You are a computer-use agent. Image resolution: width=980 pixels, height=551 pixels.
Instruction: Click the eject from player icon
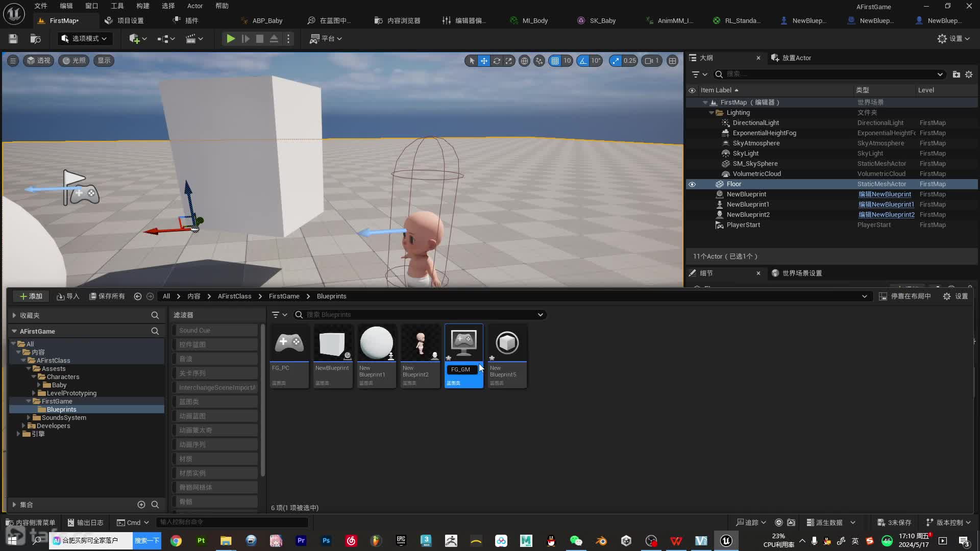click(274, 39)
